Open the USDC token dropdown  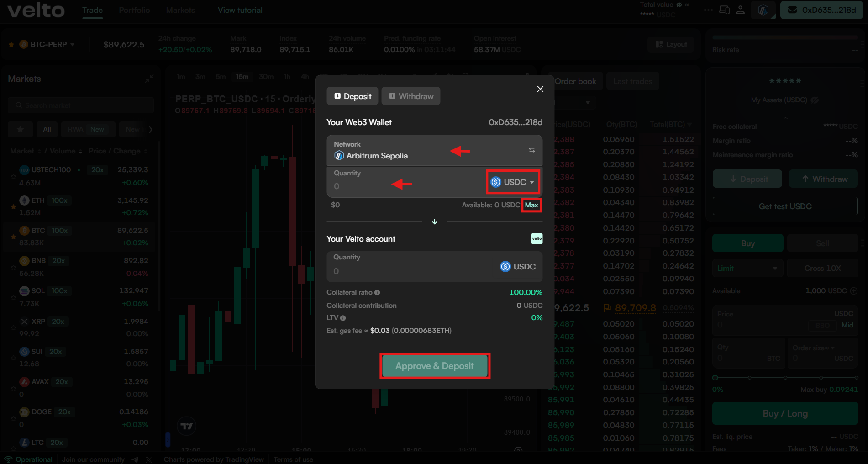(513, 182)
